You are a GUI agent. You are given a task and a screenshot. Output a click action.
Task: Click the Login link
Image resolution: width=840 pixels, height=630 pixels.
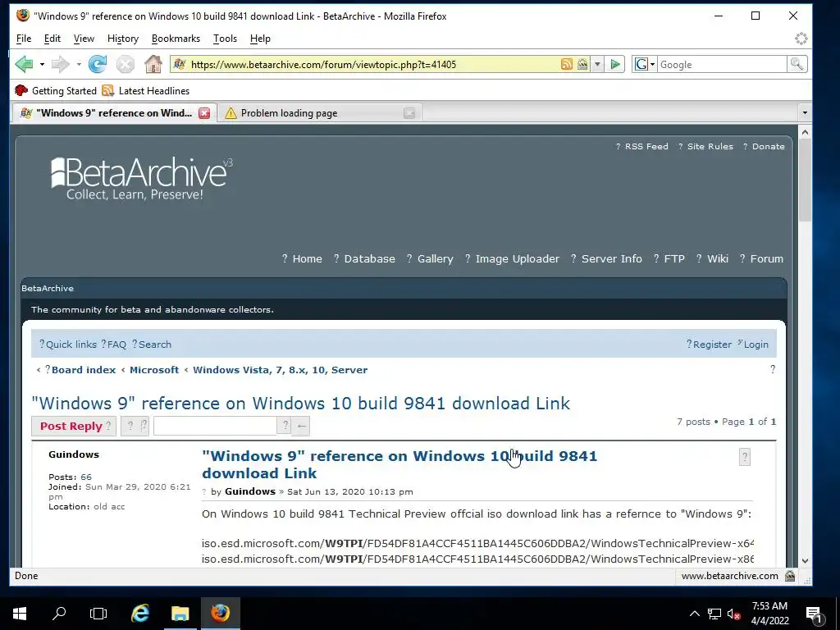(x=756, y=345)
